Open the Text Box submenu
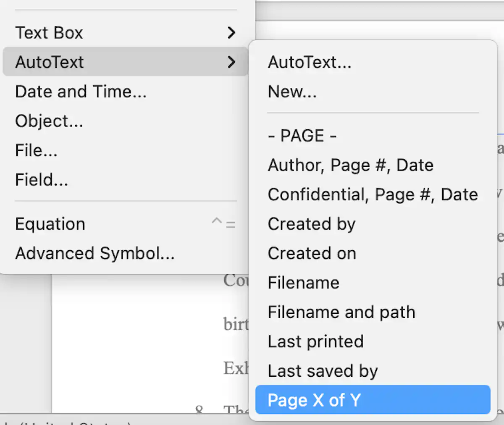 tap(49, 33)
